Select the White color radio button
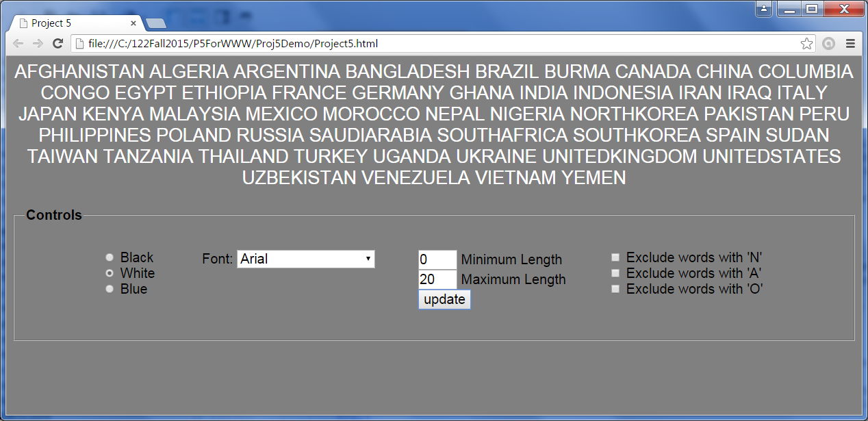Image resolution: width=868 pixels, height=421 pixels. pyautogui.click(x=110, y=273)
